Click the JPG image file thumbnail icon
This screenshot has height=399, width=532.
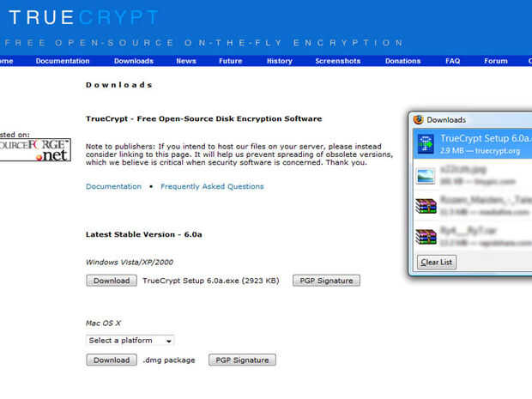(x=426, y=176)
